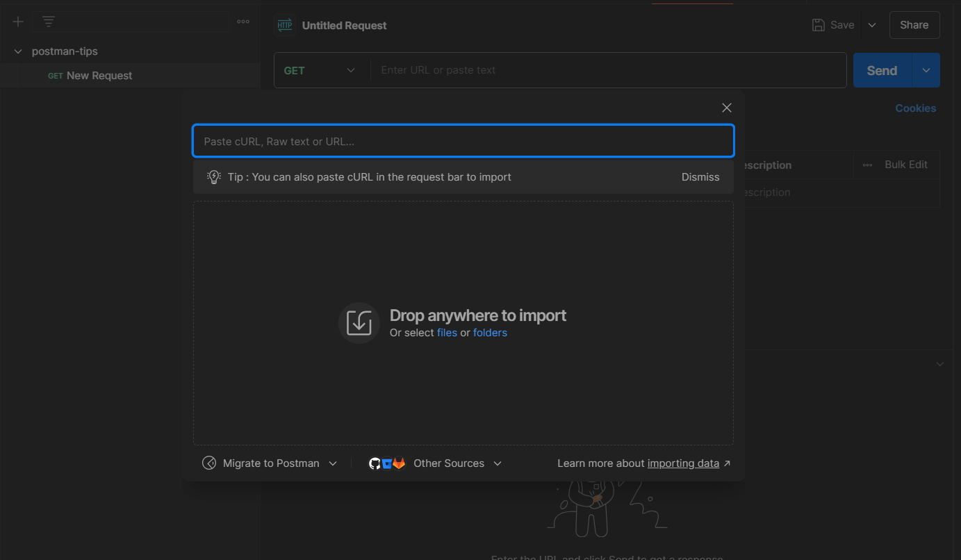The height and width of the screenshot is (560, 961).
Task: Open the importing data help link
Action: (683, 463)
